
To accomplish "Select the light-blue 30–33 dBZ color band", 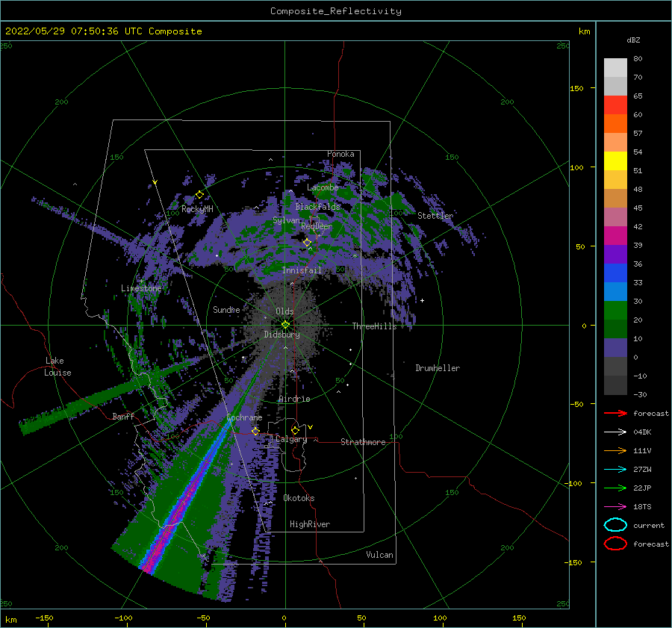I will point(615,291).
